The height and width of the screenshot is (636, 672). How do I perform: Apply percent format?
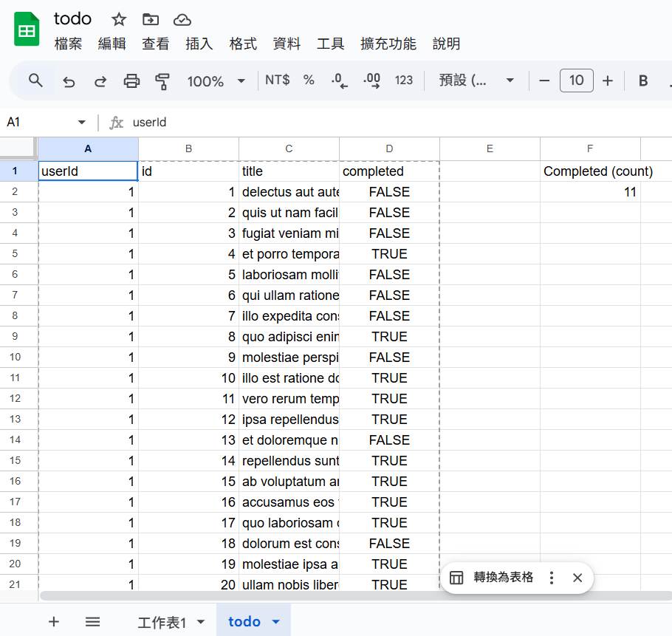[309, 80]
